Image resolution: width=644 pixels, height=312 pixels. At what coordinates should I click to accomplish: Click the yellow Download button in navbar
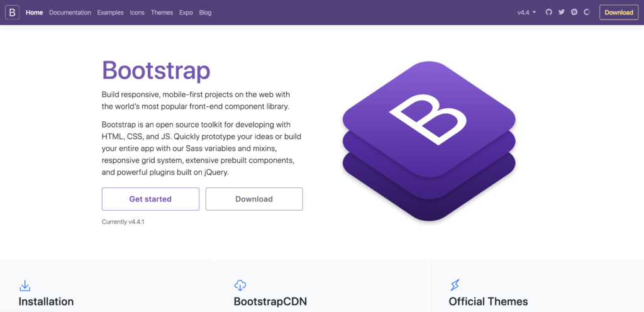pyautogui.click(x=619, y=13)
